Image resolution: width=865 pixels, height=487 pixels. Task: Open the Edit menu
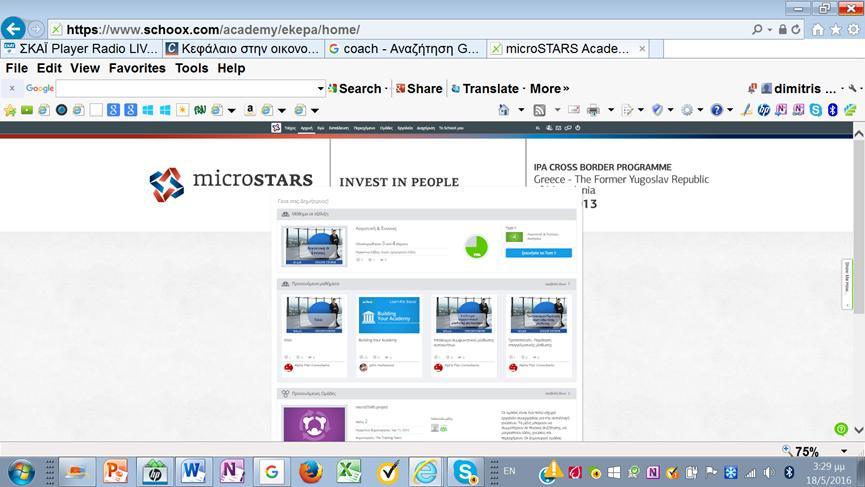(49, 68)
